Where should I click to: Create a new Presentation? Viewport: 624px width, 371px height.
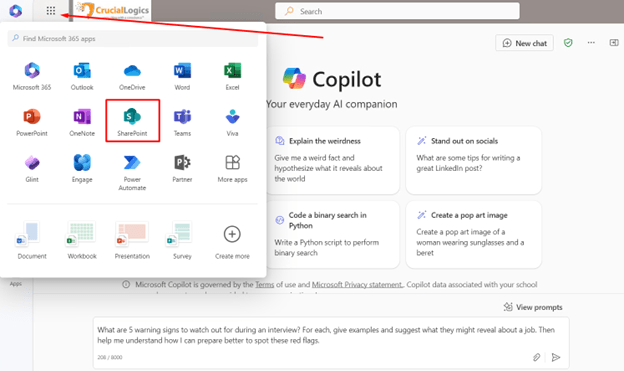(x=132, y=240)
